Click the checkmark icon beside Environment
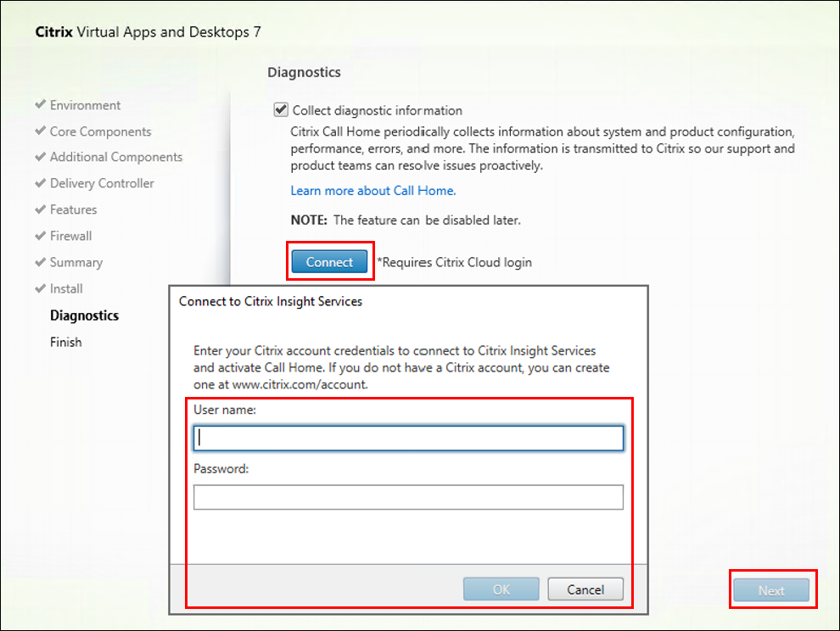 [x=40, y=104]
